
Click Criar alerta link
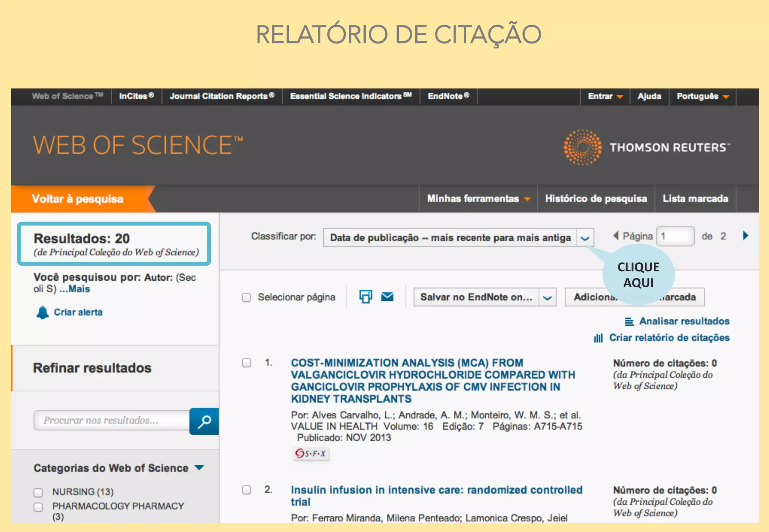78,312
